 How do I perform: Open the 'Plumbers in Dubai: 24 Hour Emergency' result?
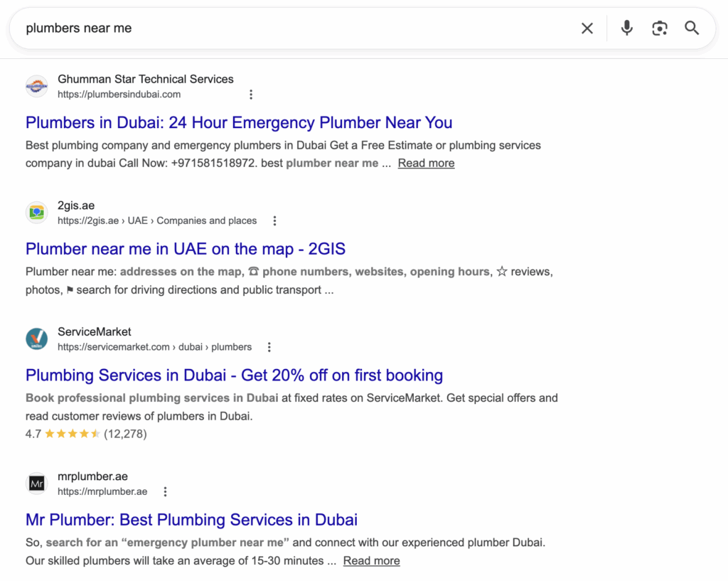[x=239, y=122]
